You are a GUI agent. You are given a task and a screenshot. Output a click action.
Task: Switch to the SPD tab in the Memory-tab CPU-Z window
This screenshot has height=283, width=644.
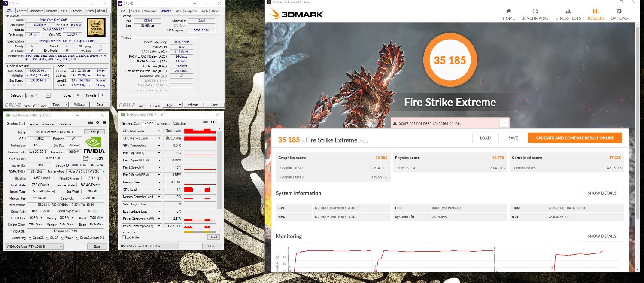point(178,11)
